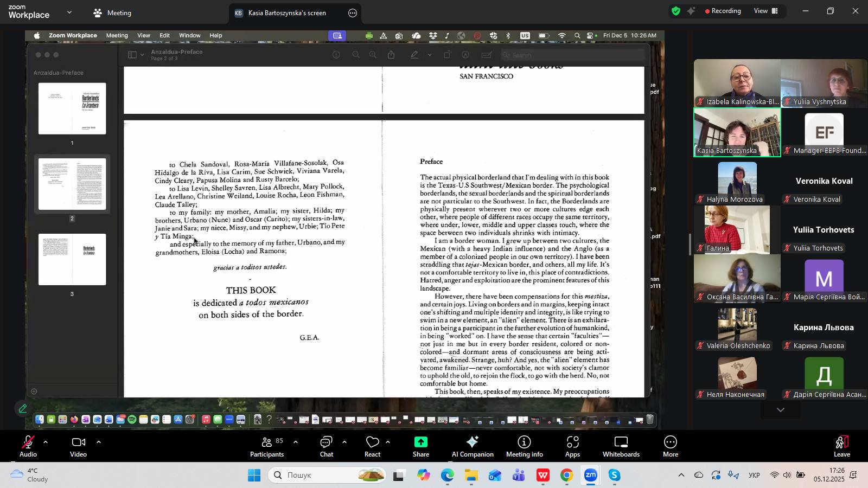Viewport: 868px width, 488px height.
Task: Open Meeting info
Action: coord(524,446)
